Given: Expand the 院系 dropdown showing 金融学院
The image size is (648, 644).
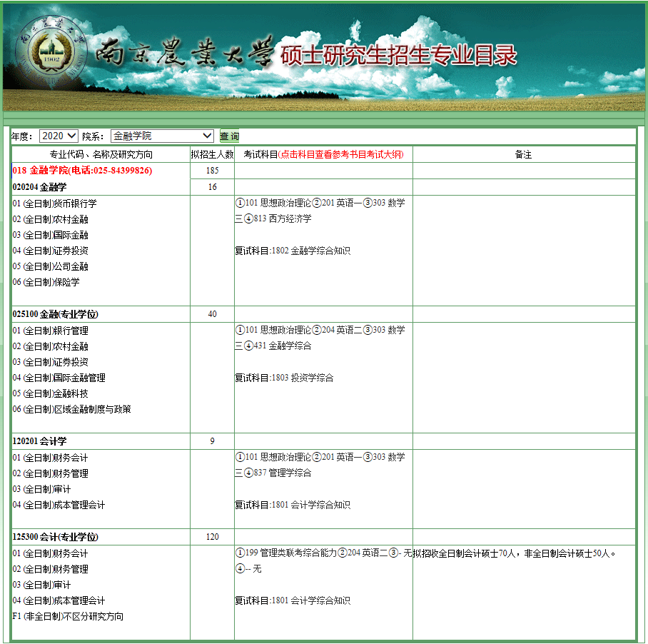Looking at the screenshot, I should 162,136.
